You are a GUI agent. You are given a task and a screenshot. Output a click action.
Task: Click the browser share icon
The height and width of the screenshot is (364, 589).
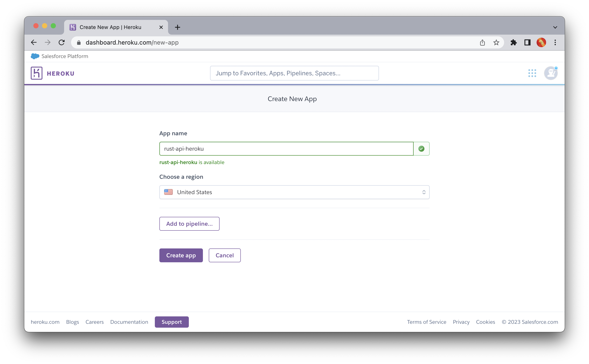tap(482, 42)
